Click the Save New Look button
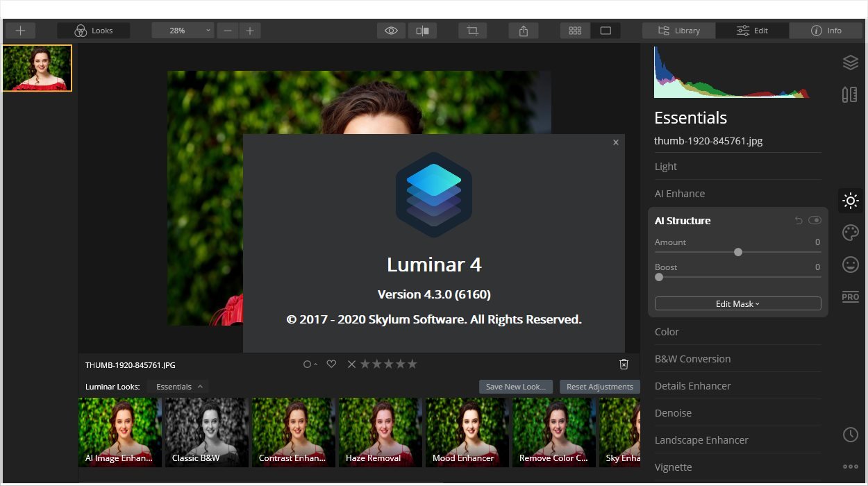This screenshot has width=868, height=486. (516, 387)
